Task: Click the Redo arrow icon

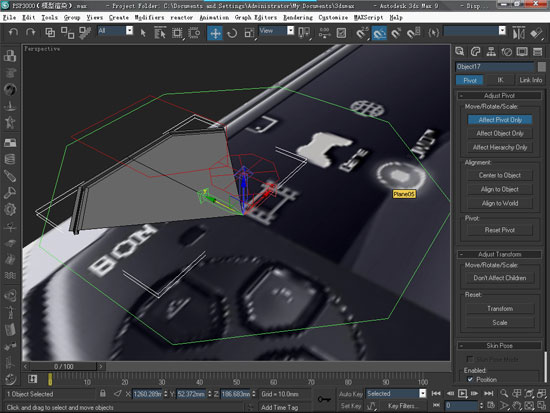Action: [31, 33]
